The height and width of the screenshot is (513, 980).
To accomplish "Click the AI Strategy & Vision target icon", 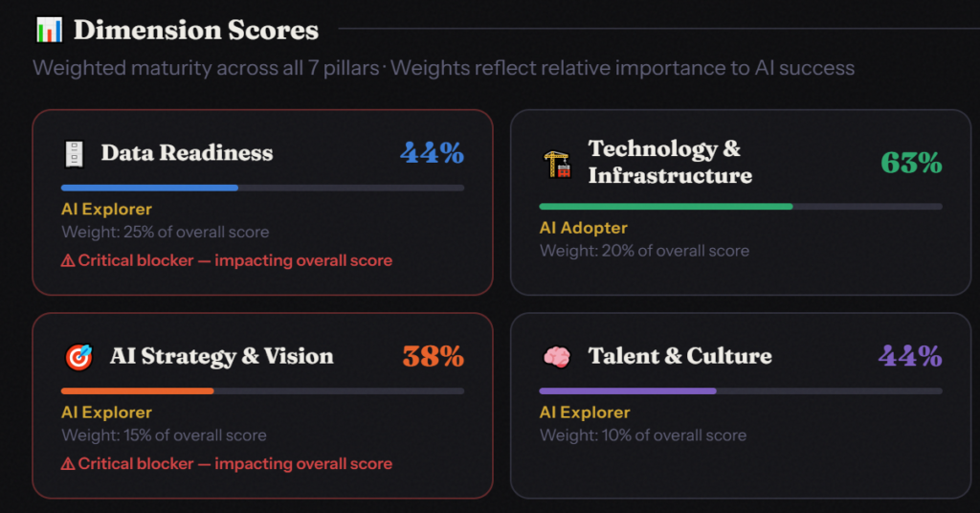I will (78, 357).
